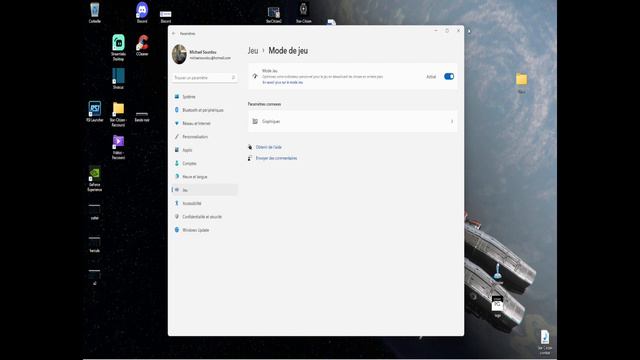
Task: Open the Heure et langue category
Action: click(x=204, y=177)
